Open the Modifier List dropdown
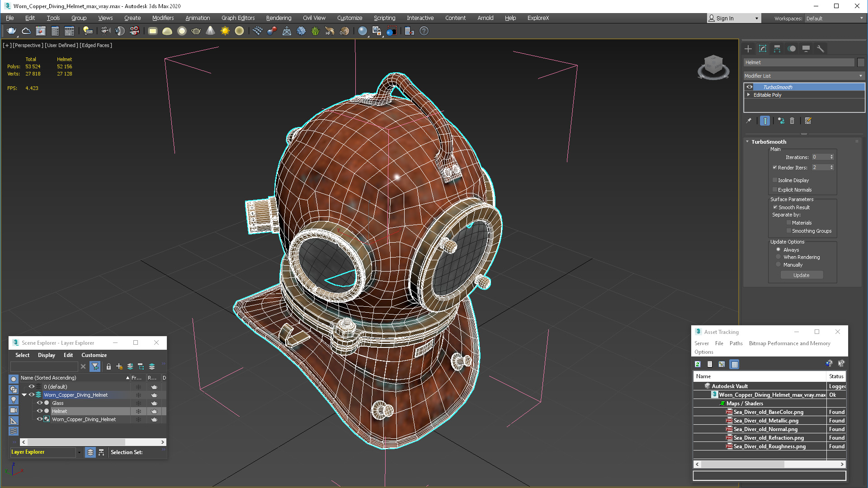 point(804,76)
